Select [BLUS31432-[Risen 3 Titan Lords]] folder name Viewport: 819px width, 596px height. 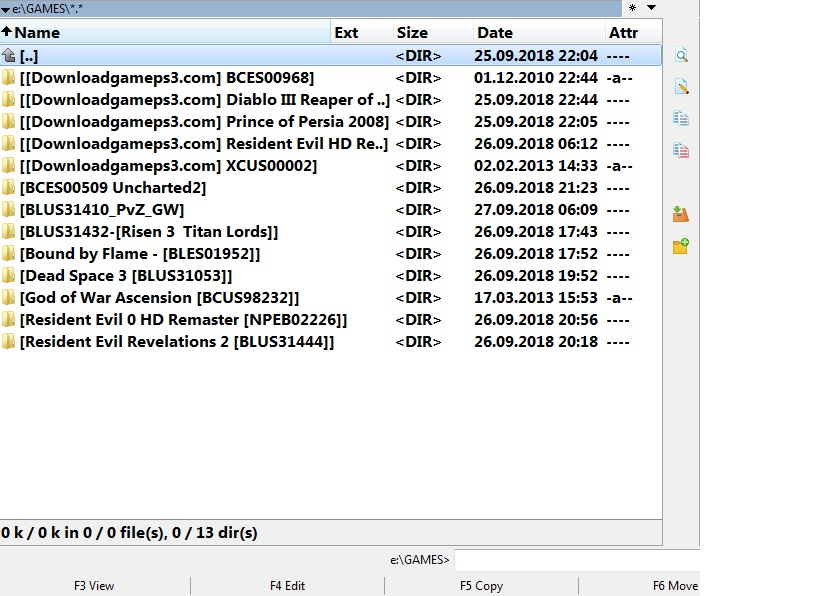click(149, 231)
